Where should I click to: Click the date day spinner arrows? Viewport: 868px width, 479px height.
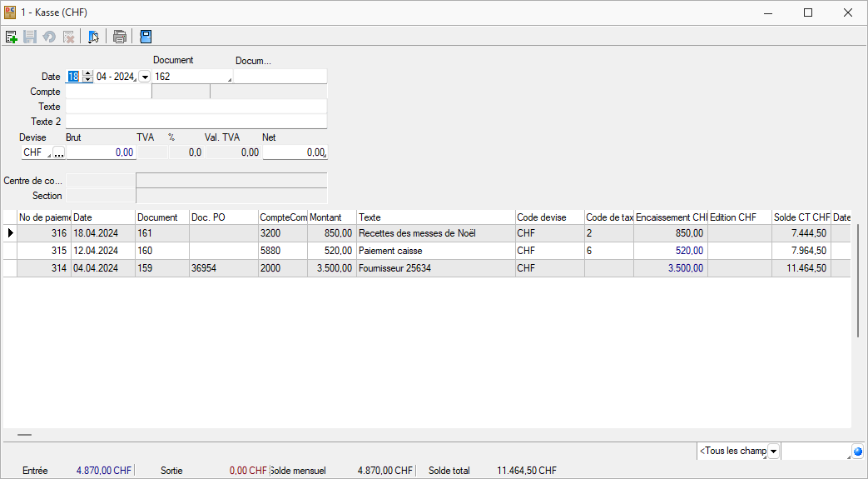(x=87, y=77)
